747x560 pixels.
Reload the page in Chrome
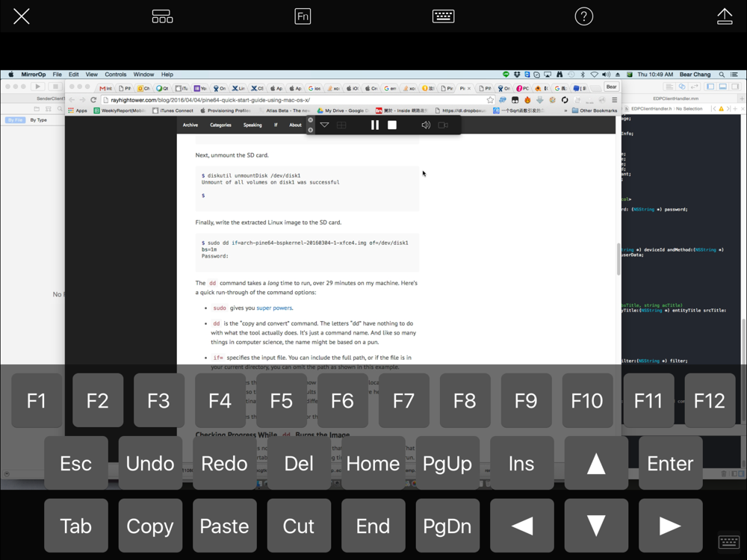click(x=93, y=100)
